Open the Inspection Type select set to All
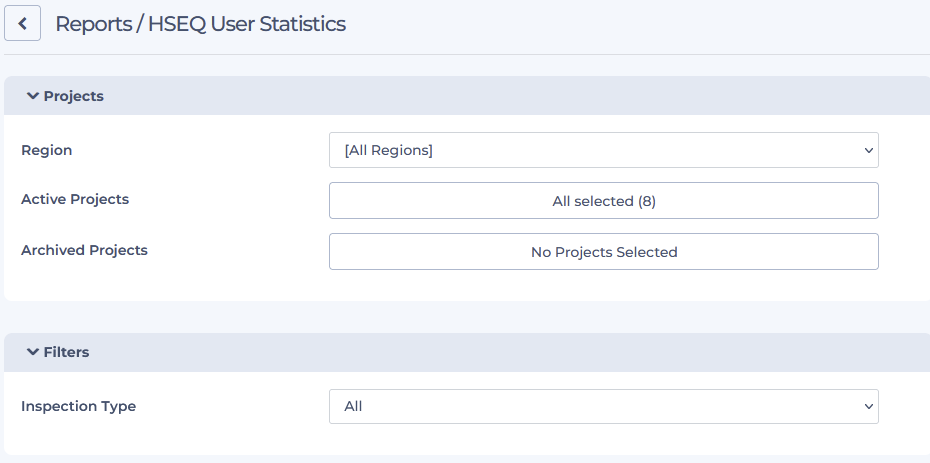930x463 pixels. [603, 406]
